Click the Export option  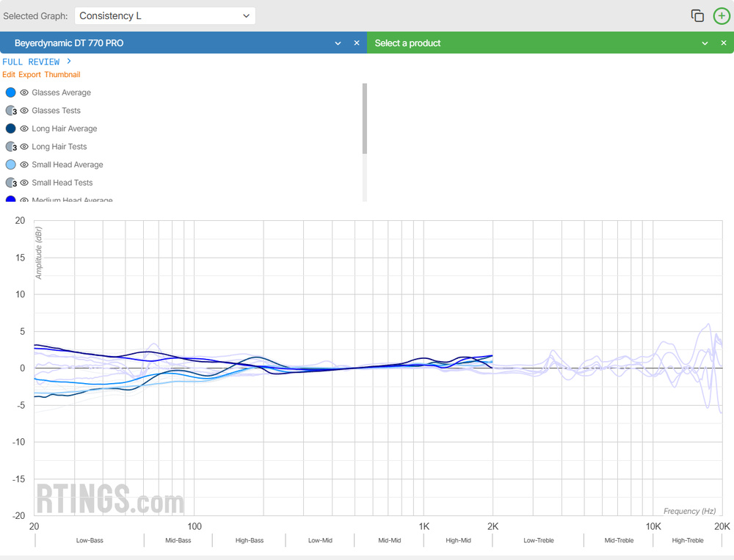[x=29, y=75]
